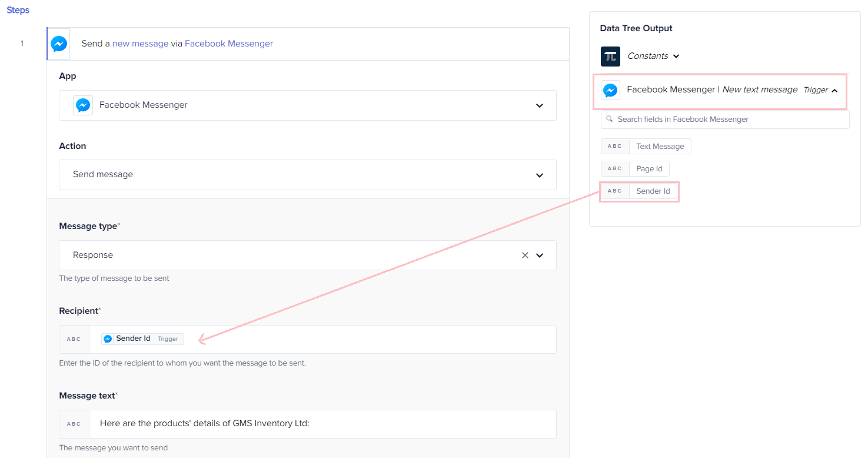
Task: Click the 'The message you want to send' hint
Action: click(114, 448)
